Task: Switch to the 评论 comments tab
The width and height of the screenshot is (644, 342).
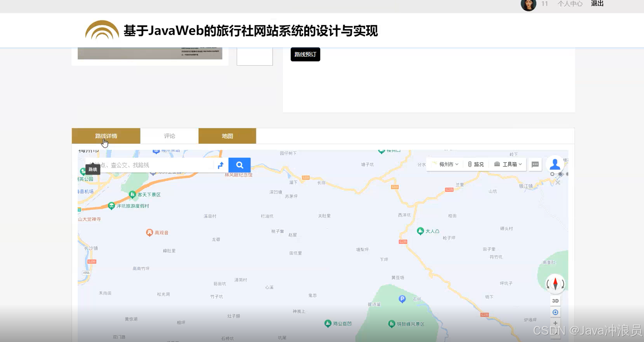Action: click(169, 136)
